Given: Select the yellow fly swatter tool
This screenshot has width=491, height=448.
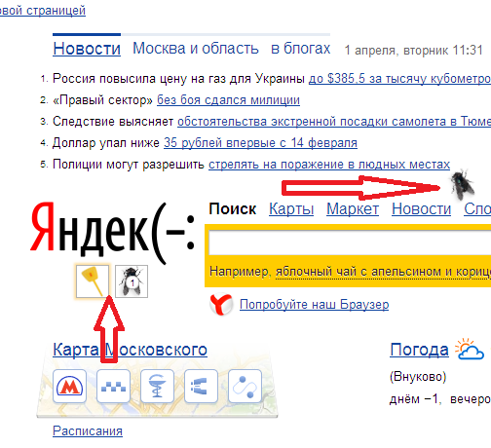Looking at the screenshot, I should click(x=93, y=281).
